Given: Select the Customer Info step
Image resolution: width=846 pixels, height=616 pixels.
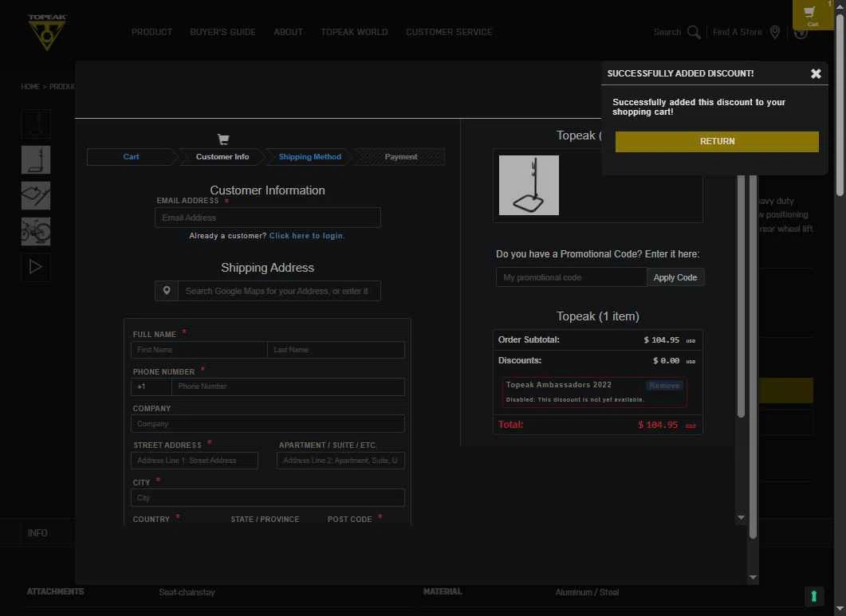Looking at the screenshot, I should click(x=222, y=157).
